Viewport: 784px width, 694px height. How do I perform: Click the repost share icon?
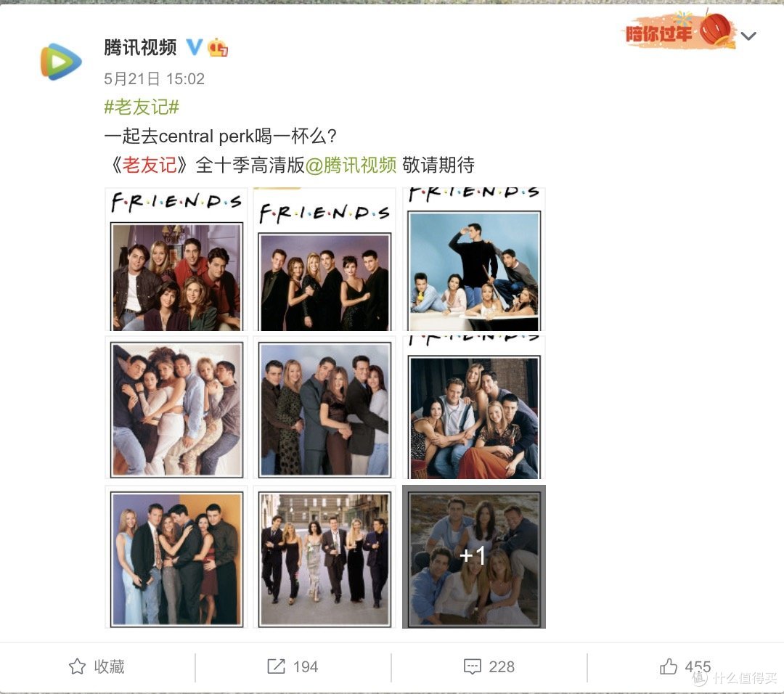(x=276, y=666)
